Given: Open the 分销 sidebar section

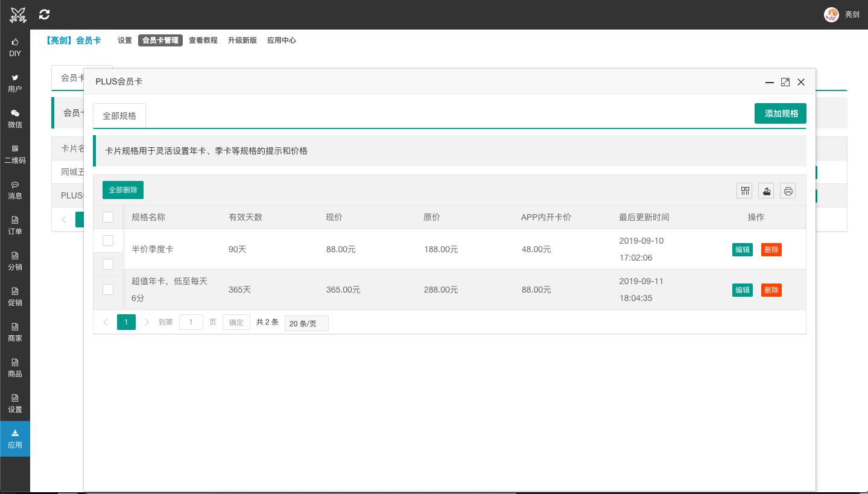Looking at the screenshot, I should click(x=14, y=261).
